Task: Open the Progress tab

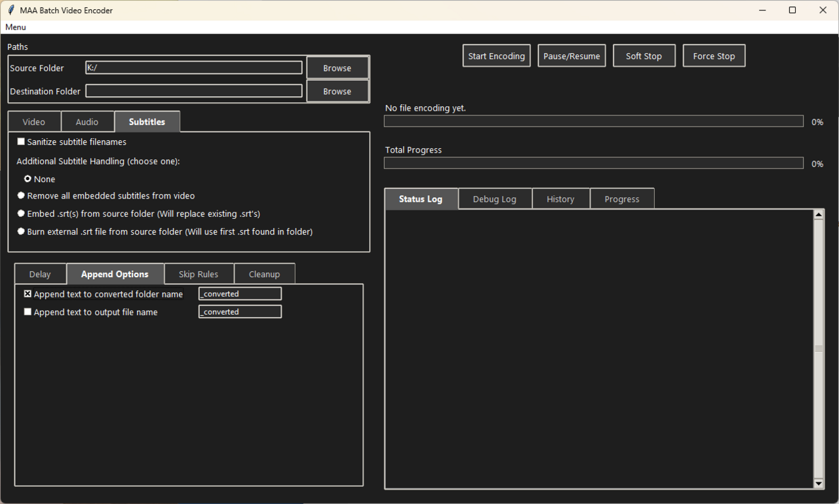Action: (622, 199)
